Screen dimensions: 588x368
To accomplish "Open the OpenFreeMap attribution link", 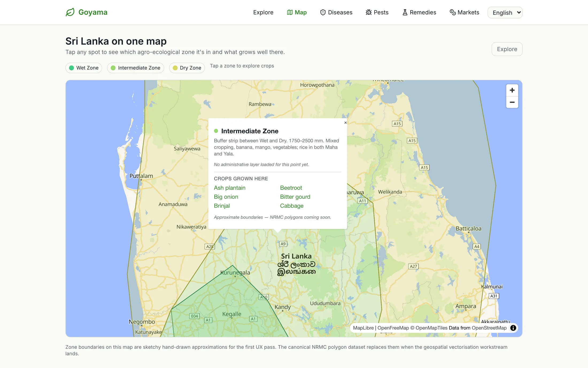I will pyautogui.click(x=393, y=328).
